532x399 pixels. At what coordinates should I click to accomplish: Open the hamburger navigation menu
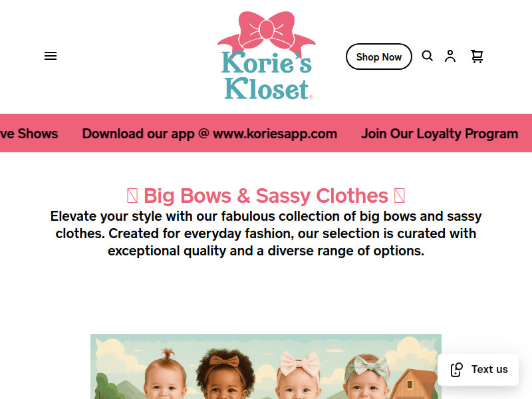click(51, 56)
